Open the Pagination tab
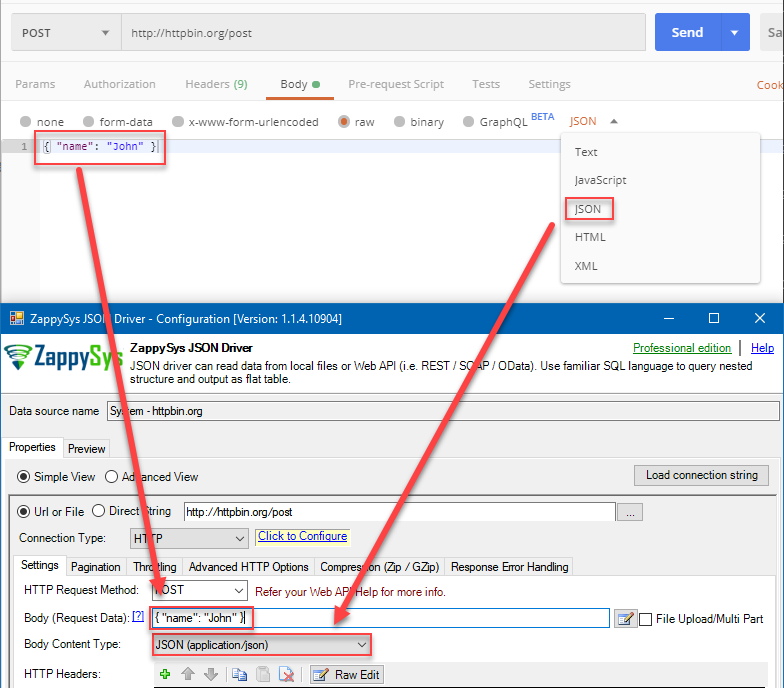This screenshot has width=784, height=688. [x=96, y=566]
